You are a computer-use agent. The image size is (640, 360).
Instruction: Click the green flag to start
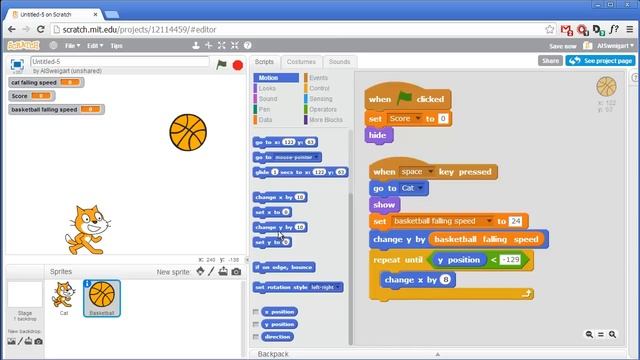point(221,64)
